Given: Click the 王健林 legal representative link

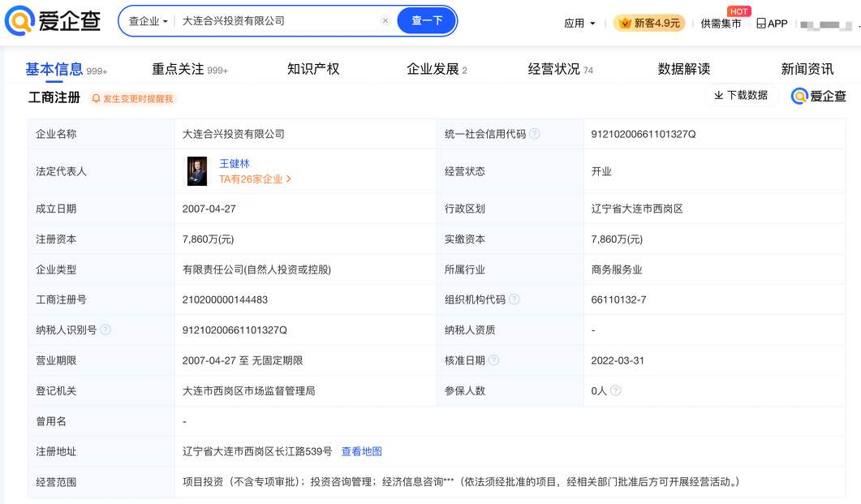Looking at the screenshot, I should pos(234,163).
